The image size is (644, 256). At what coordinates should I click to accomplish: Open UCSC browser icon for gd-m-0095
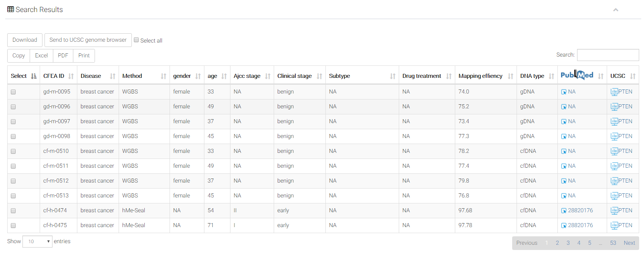(x=614, y=92)
